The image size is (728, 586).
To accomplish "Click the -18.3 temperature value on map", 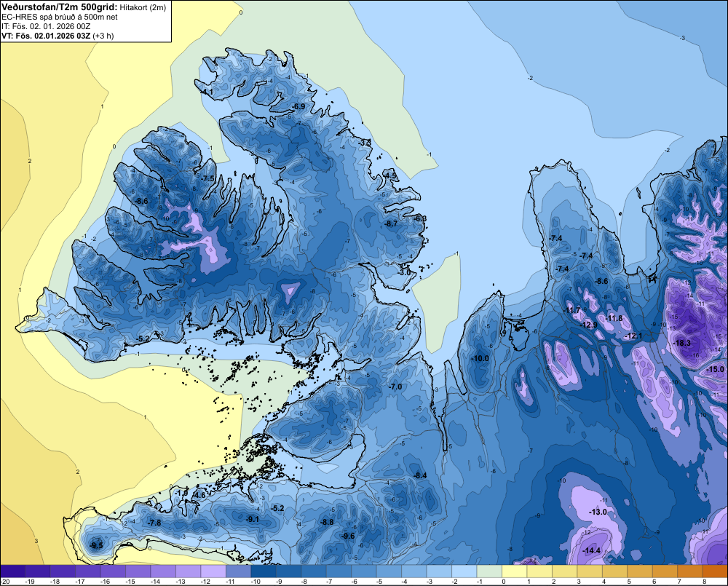I will tap(681, 343).
